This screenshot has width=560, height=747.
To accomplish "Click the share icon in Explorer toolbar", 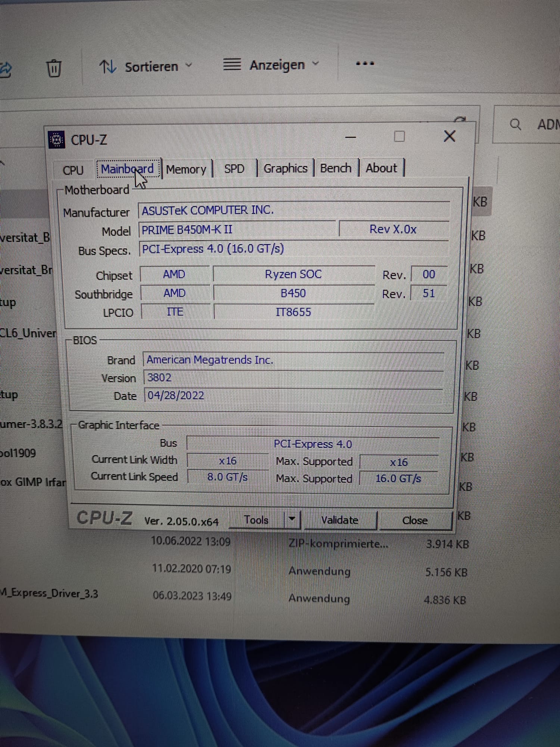I will tap(5, 69).
